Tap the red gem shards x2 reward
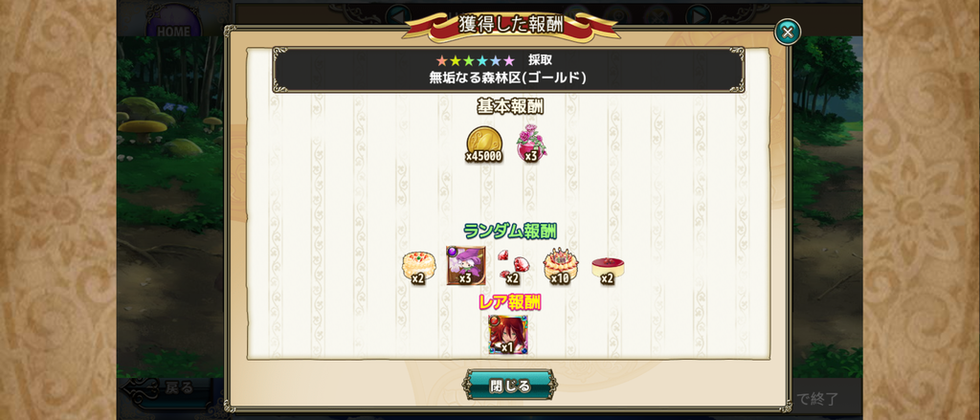 [512, 267]
